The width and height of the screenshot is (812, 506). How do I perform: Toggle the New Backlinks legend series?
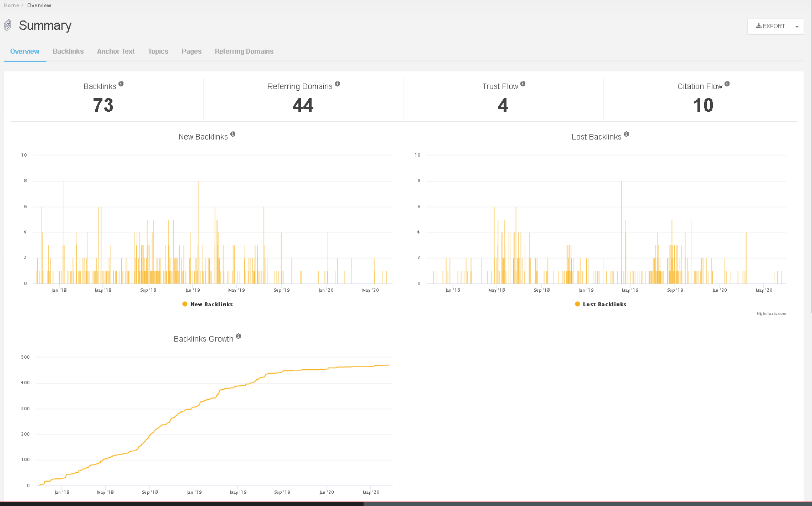click(x=208, y=304)
